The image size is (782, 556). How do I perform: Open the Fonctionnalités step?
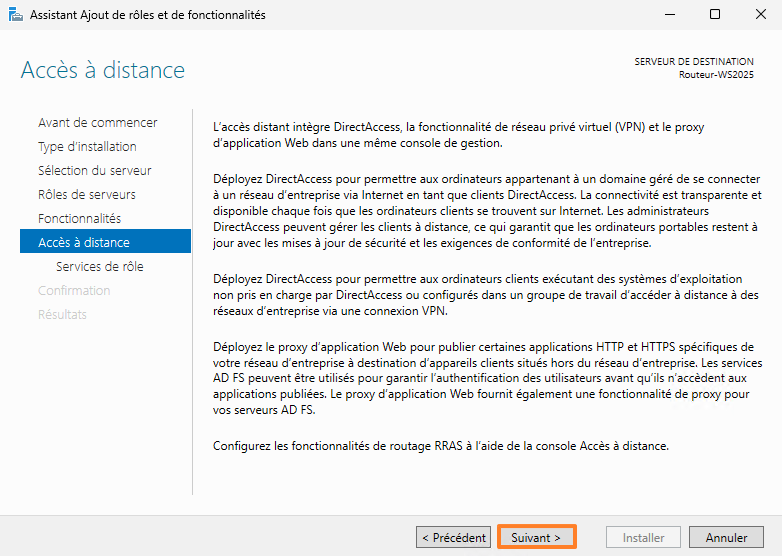[79, 219]
